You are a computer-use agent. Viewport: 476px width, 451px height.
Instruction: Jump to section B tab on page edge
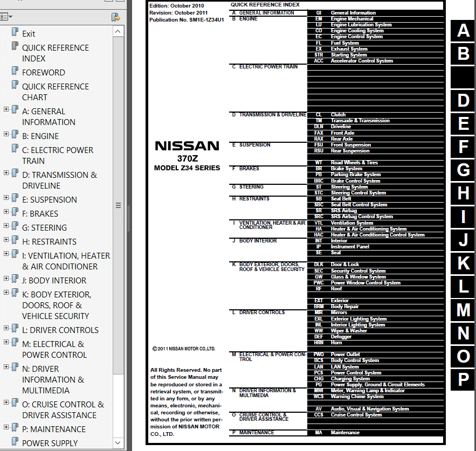click(463, 54)
